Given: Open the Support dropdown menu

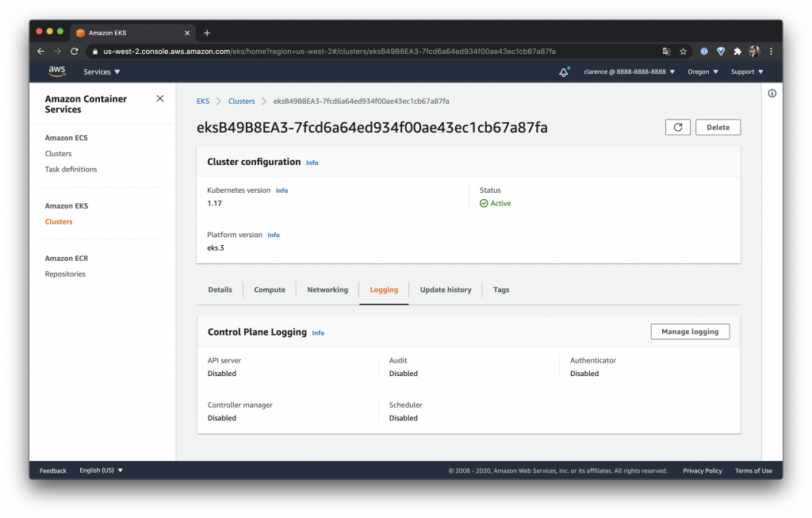Looking at the screenshot, I should (x=747, y=72).
